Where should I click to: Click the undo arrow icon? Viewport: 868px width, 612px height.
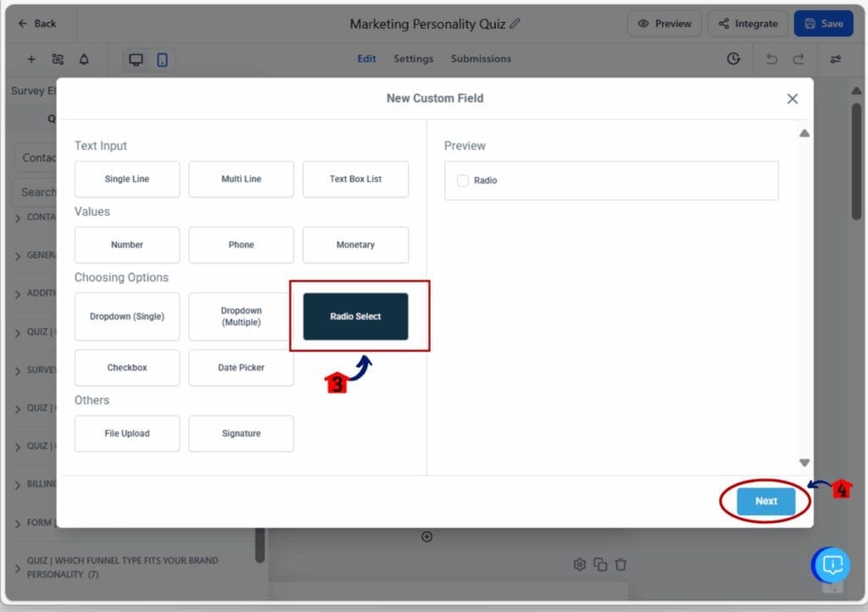tap(771, 59)
